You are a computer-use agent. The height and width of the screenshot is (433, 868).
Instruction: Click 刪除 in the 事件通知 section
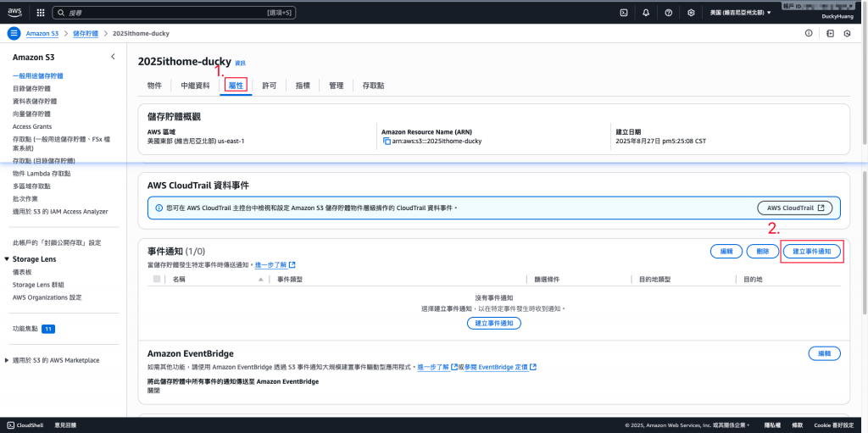[x=762, y=252]
